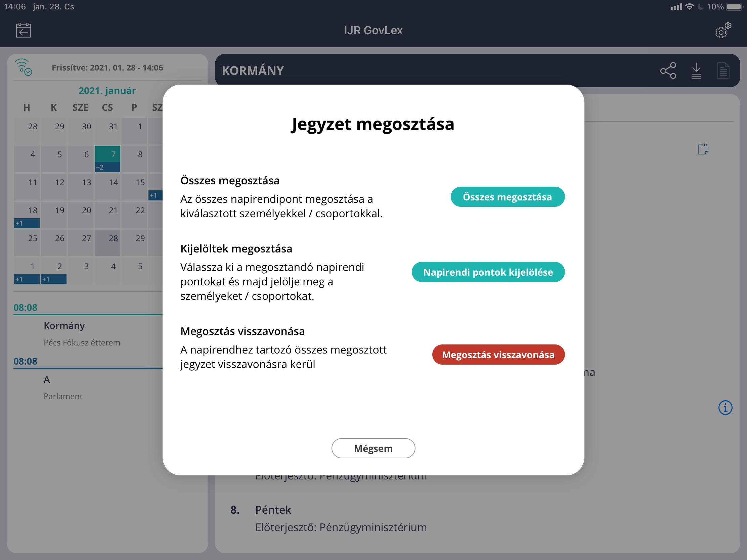Tap the share icon in Kormány header

point(668,71)
